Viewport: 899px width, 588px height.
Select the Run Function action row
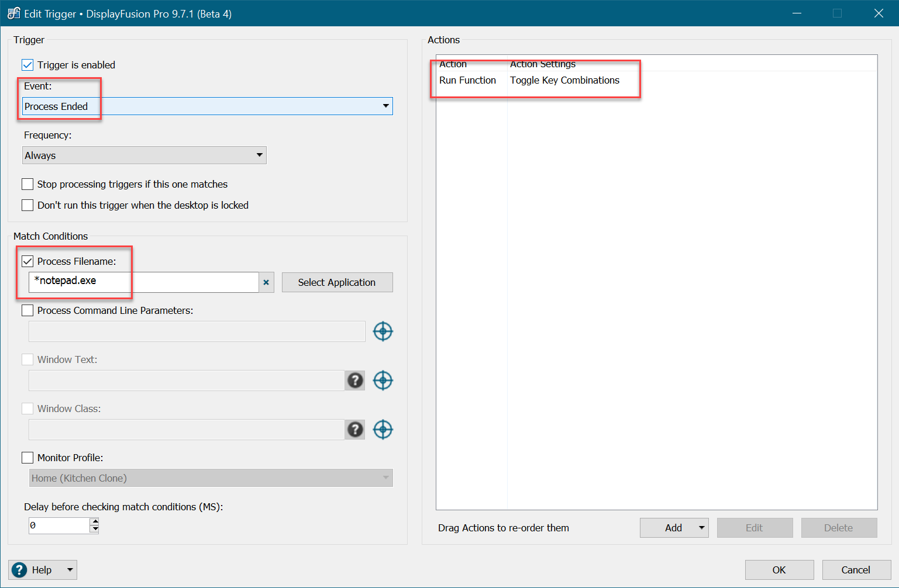click(x=468, y=81)
